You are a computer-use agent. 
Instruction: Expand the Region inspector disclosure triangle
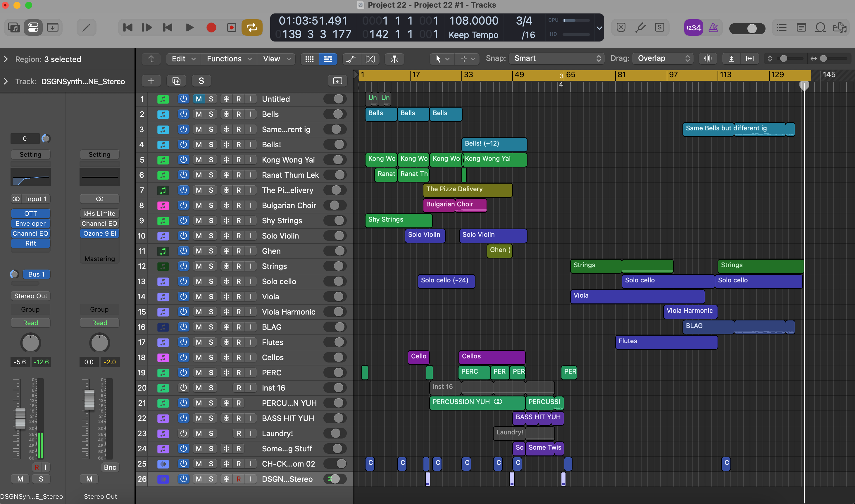pos(6,59)
